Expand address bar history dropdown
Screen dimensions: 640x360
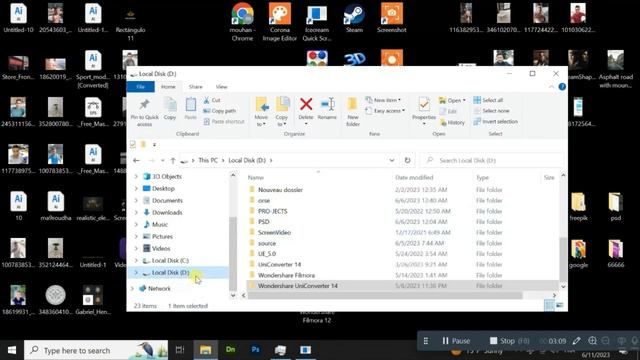391,160
